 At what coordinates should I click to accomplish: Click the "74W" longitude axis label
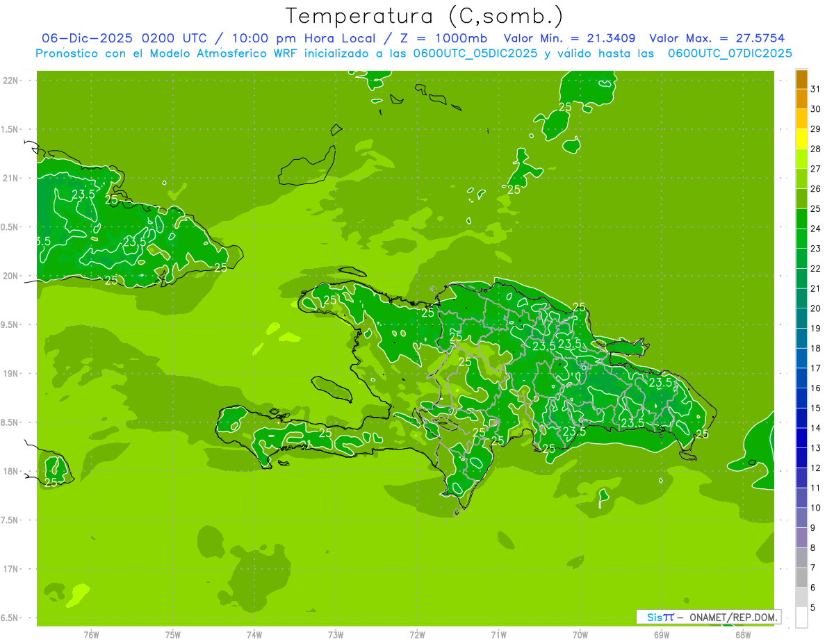[254, 634]
